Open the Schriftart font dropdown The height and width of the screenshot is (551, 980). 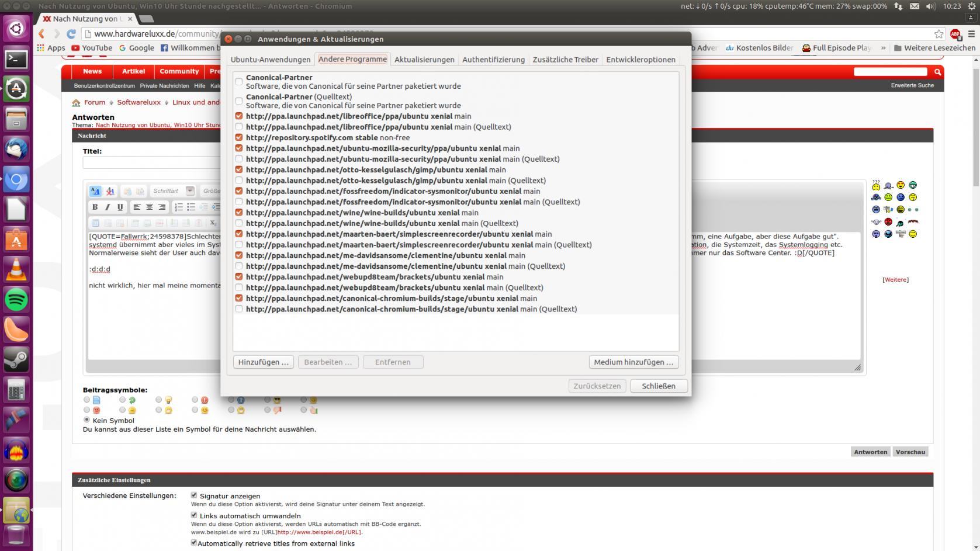click(x=173, y=191)
